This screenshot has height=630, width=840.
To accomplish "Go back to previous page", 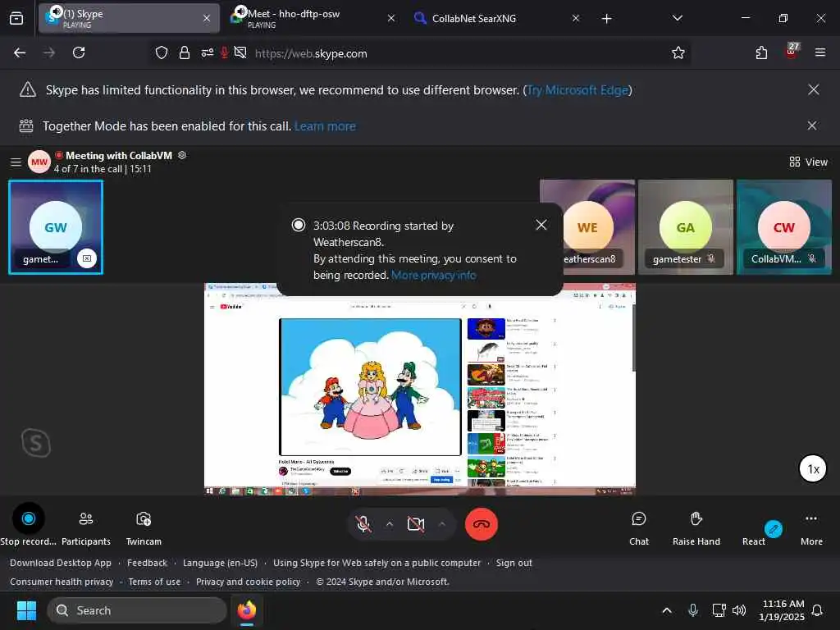I will click(20, 52).
